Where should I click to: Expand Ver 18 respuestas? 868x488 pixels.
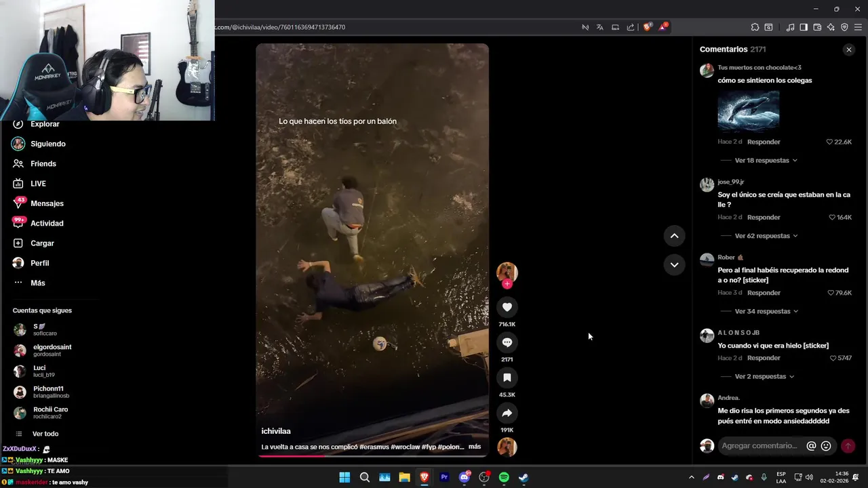[x=766, y=161]
